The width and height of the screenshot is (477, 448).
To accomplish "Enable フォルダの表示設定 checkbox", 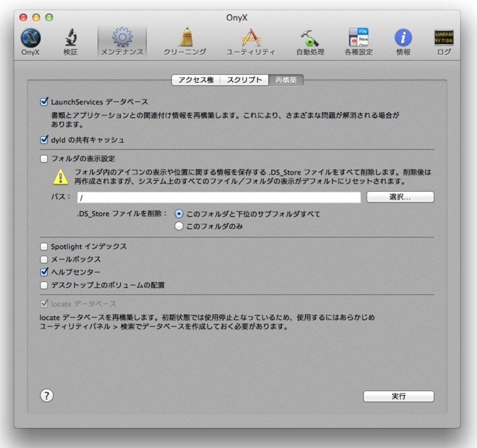I will [44, 159].
